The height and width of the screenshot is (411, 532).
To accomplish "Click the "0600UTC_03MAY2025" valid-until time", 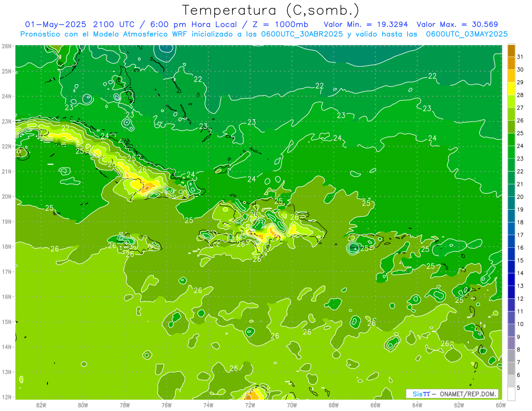I will (x=467, y=34).
